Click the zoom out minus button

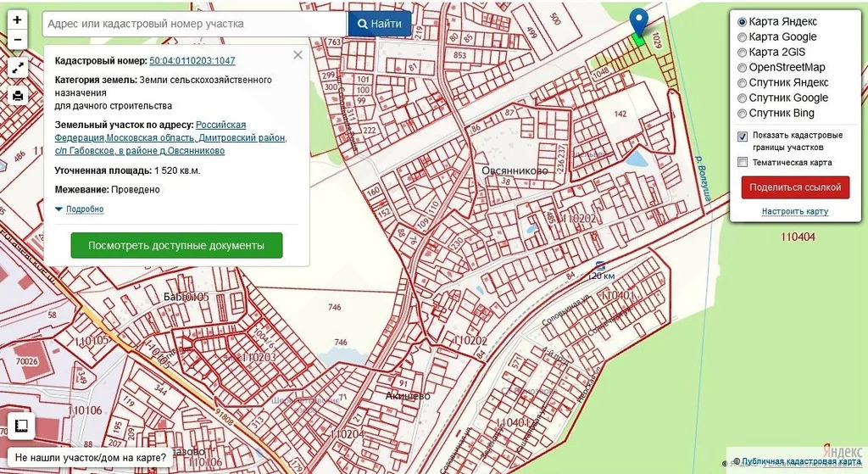[17, 39]
